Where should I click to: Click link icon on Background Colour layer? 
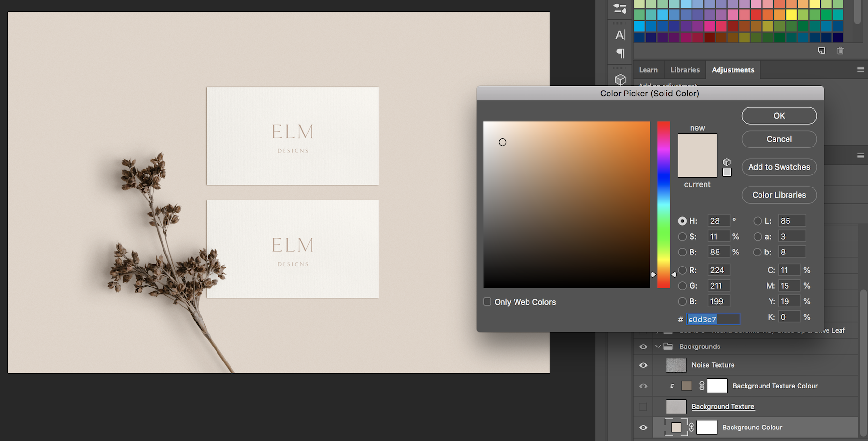692,428
